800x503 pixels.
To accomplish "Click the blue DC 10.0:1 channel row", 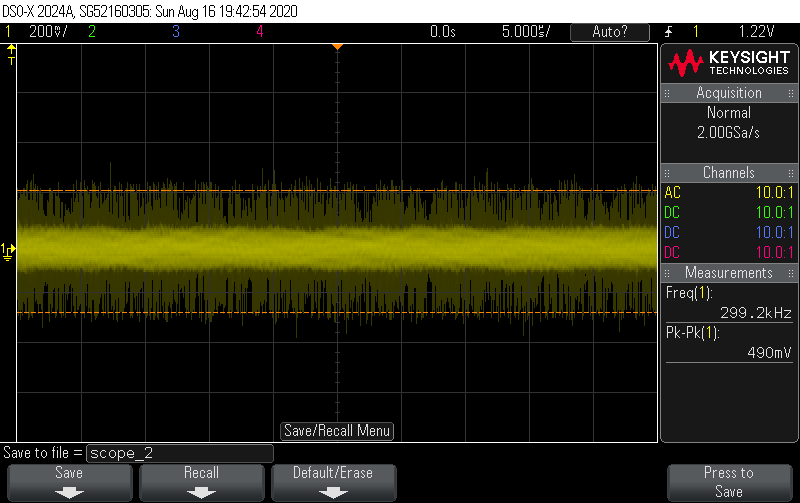I will pyautogui.click(x=729, y=232).
